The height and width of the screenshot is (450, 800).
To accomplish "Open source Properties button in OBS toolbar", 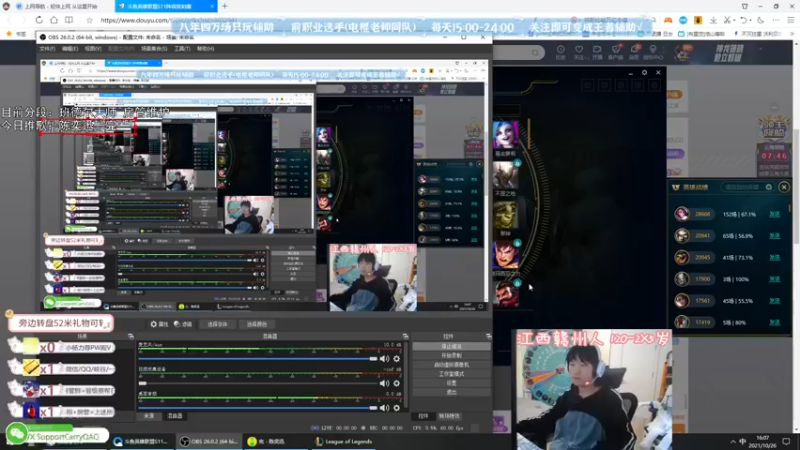I will (x=159, y=324).
